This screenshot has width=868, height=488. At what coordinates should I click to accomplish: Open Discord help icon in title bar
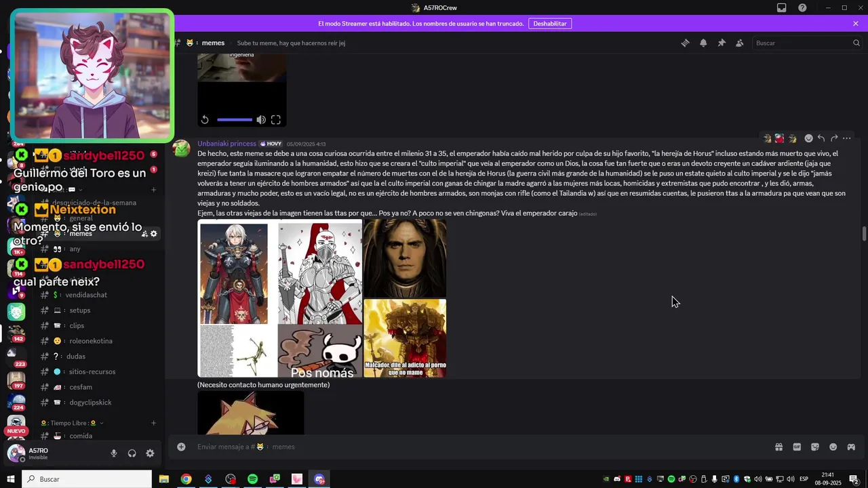[802, 7]
